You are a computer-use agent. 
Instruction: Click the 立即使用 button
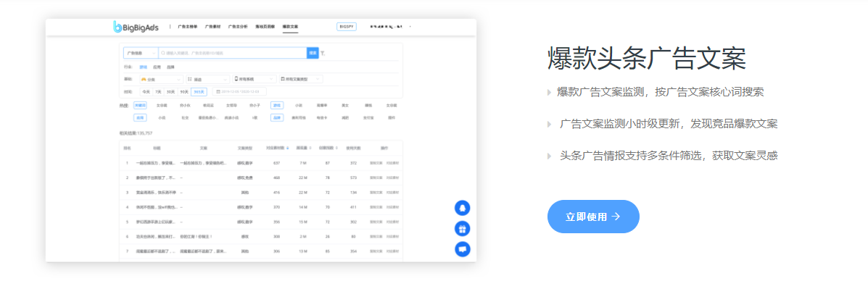(x=593, y=217)
